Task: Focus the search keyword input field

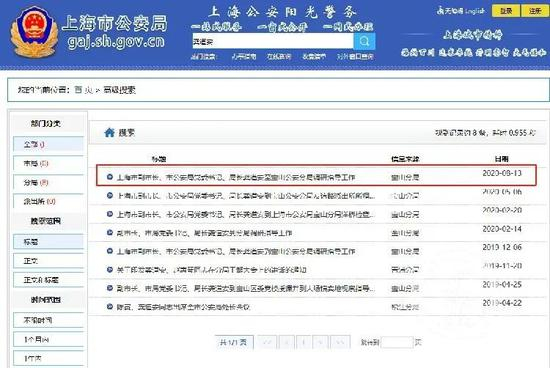Action: (x=273, y=41)
